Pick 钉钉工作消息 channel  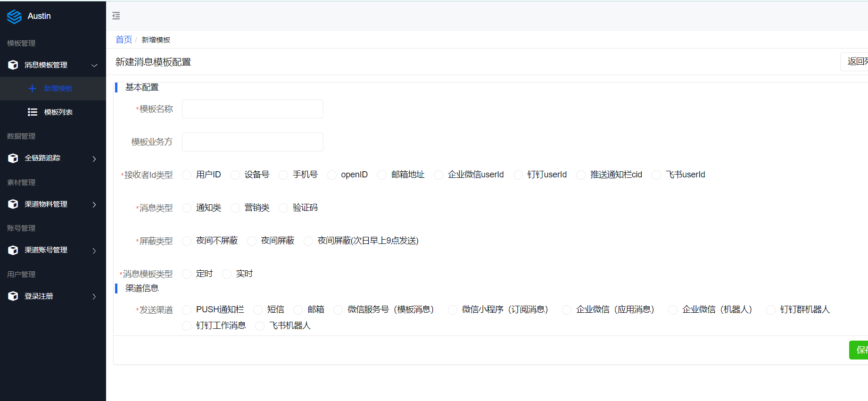[x=187, y=326]
